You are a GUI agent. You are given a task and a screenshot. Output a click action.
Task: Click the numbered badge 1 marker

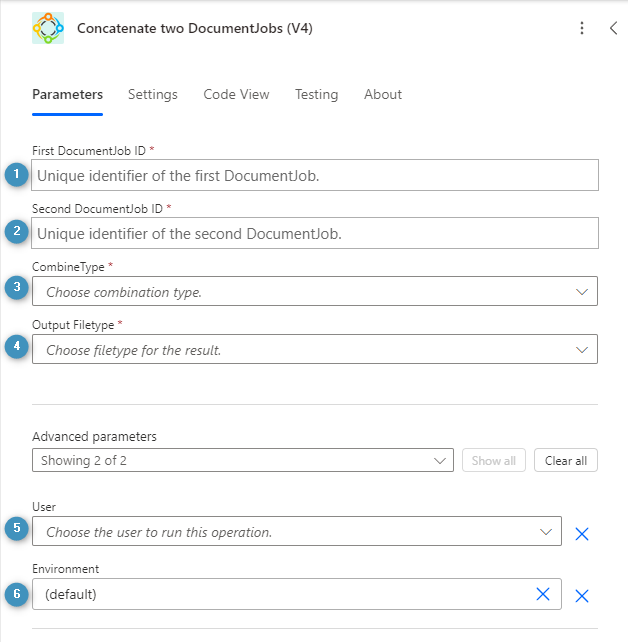16,174
